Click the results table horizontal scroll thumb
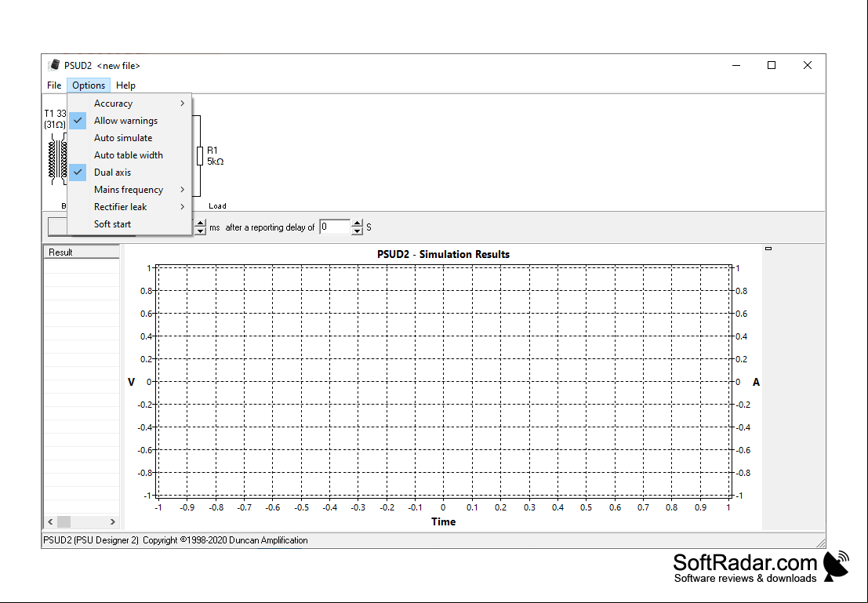Screen dimensions: 868x603 click(64, 521)
